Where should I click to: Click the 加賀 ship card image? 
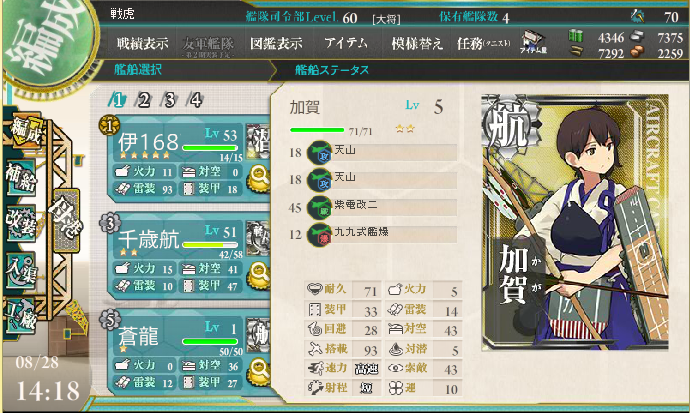pyautogui.click(x=575, y=222)
